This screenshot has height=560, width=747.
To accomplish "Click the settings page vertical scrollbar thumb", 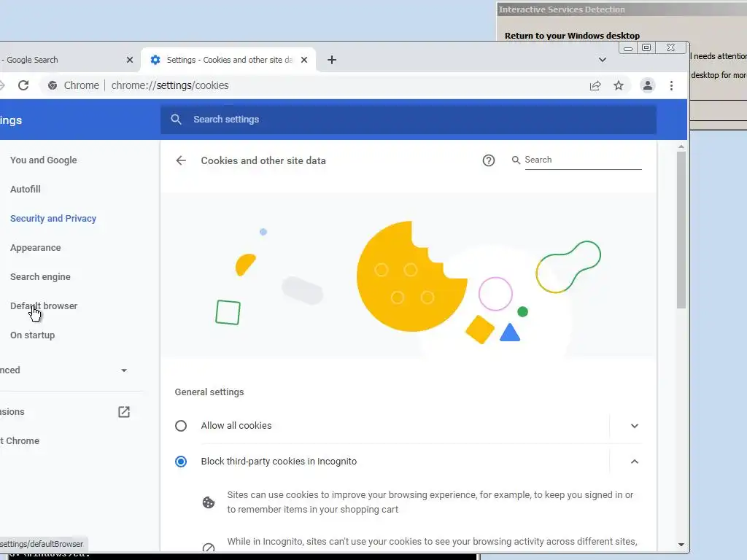I will tap(681, 230).
